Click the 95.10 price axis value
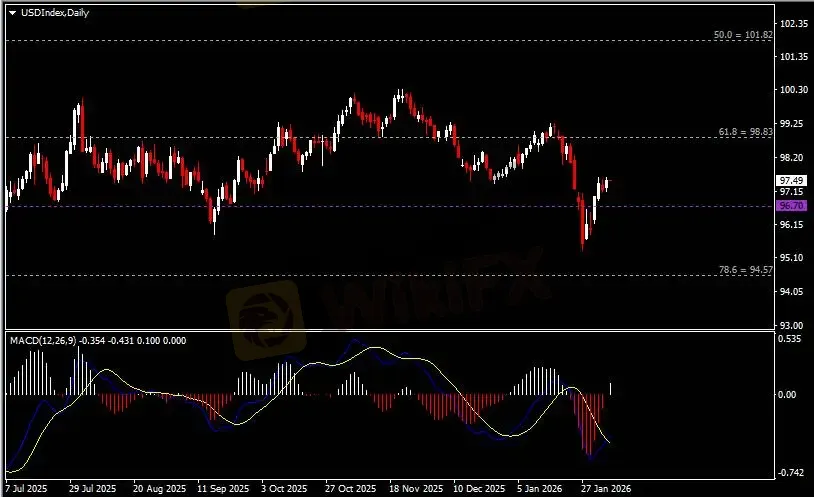The height and width of the screenshot is (497, 814). click(794, 258)
